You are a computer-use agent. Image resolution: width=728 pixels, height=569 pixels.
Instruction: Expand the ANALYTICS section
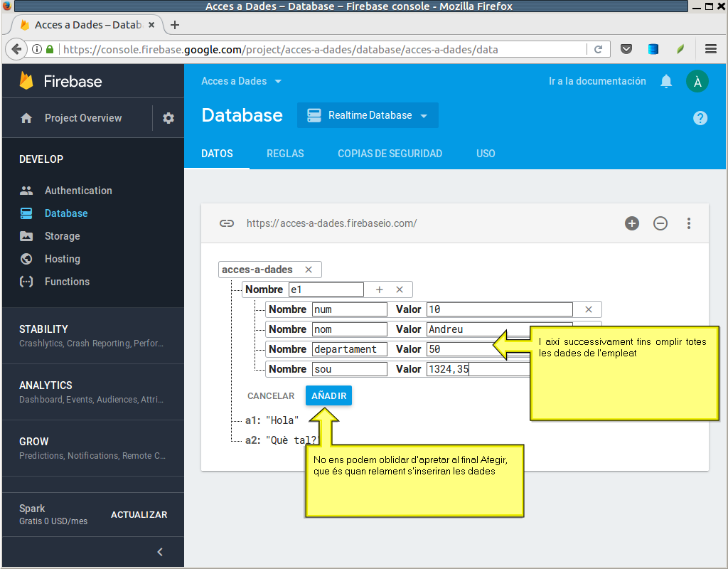tap(92, 392)
